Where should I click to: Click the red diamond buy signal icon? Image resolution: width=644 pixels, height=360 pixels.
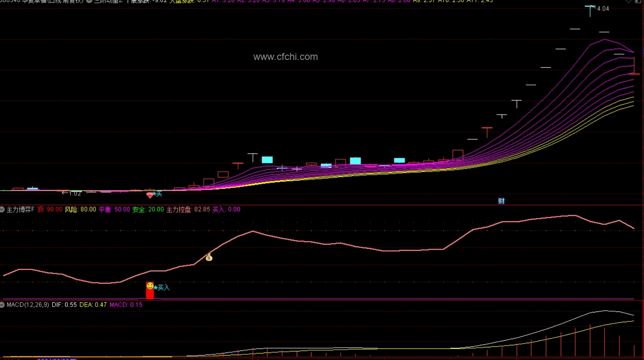[150, 195]
